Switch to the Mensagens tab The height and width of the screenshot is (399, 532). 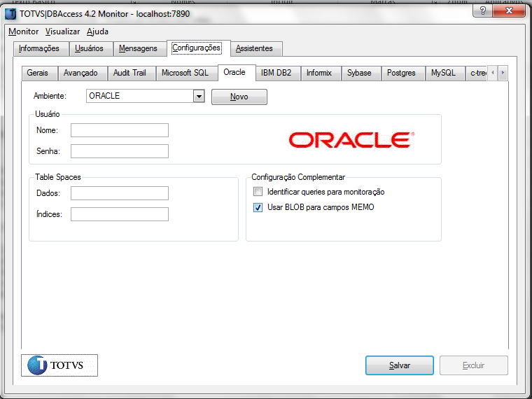click(139, 48)
